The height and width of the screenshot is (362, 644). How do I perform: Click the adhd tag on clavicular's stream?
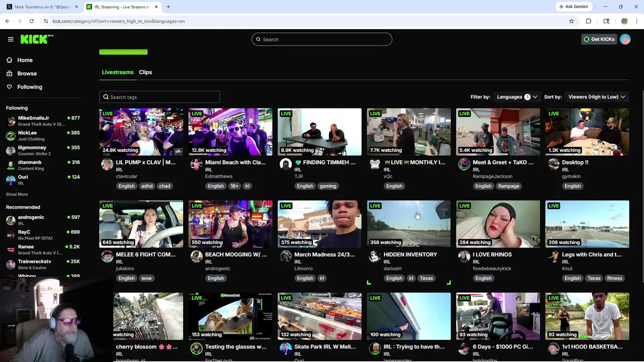(147, 186)
